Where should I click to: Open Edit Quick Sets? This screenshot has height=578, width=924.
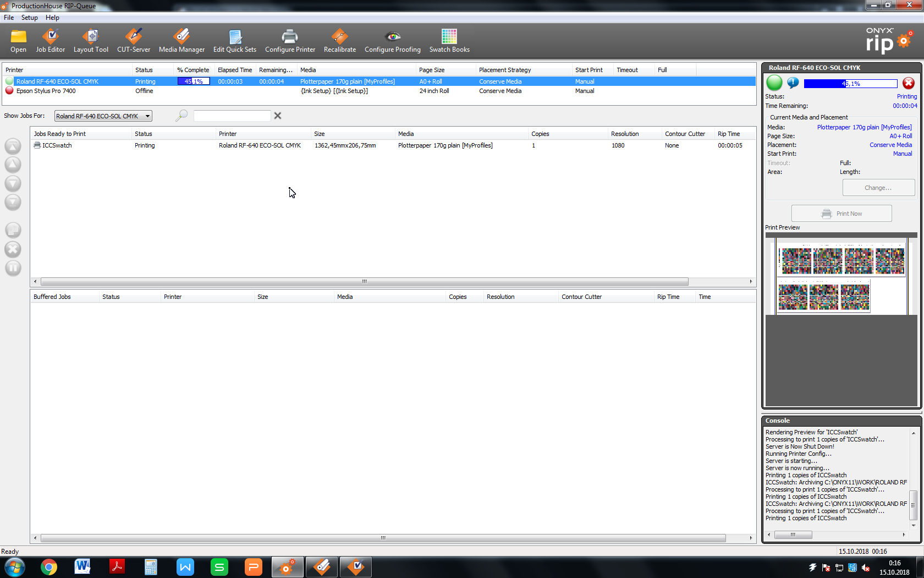coord(235,41)
